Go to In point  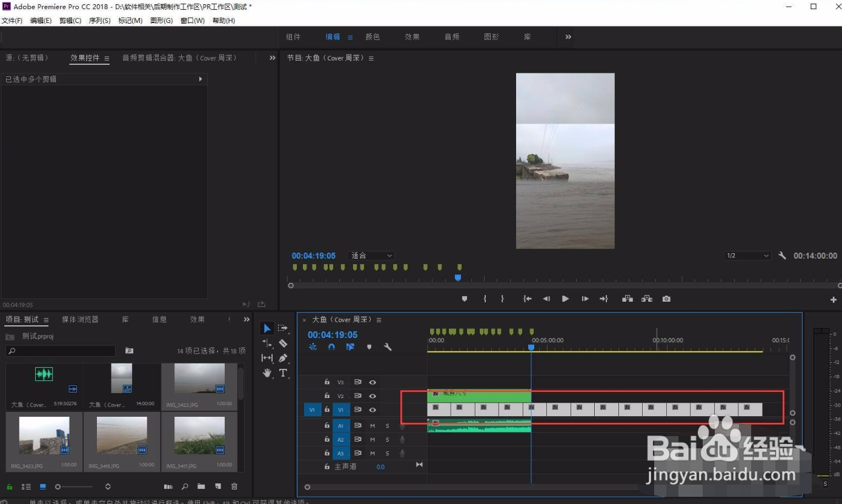pos(528,299)
